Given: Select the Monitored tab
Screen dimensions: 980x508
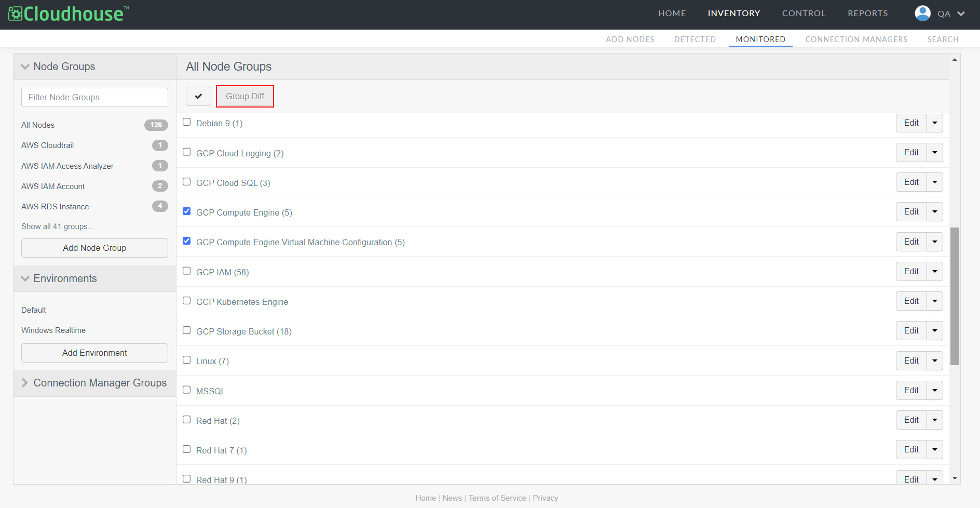Looking at the screenshot, I should click(x=760, y=39).
